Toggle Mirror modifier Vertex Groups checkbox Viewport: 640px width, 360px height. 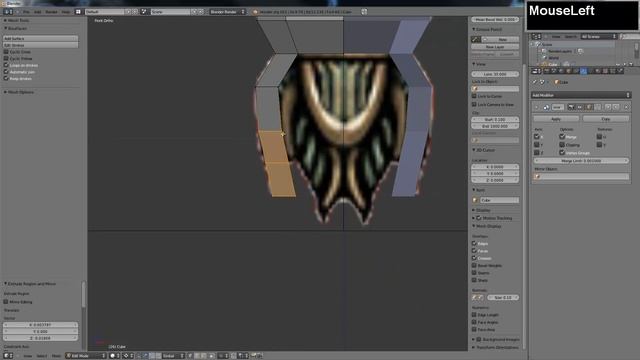tap(562, 152)
